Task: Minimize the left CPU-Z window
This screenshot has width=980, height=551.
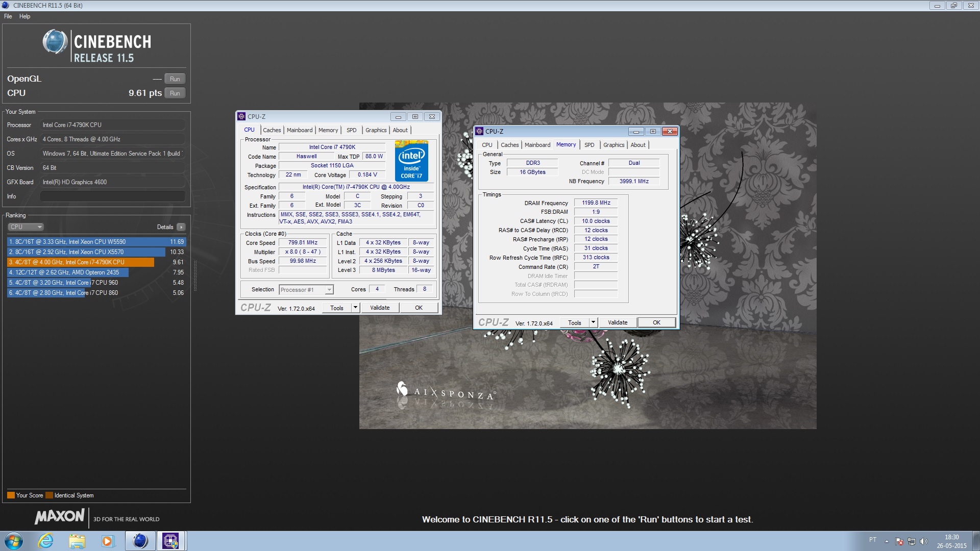Action: click(398, 117)
